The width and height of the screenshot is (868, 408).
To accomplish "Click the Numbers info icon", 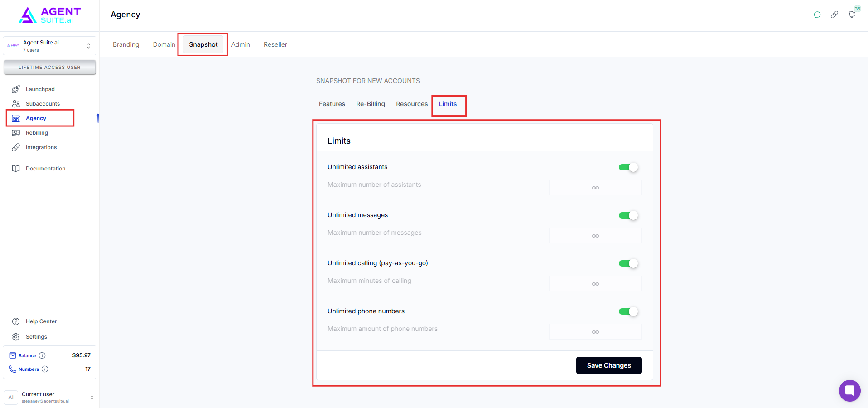I will [45, 369].
